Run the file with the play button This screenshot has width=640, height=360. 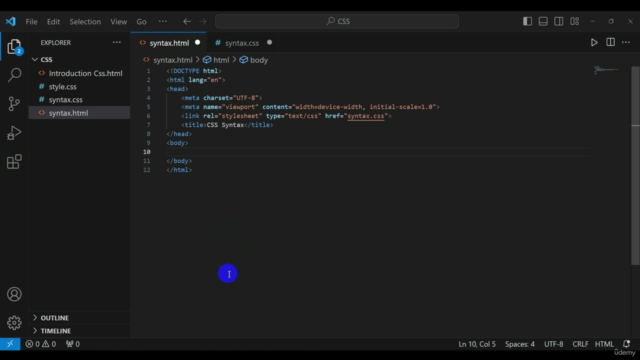[x=594, y=42]
